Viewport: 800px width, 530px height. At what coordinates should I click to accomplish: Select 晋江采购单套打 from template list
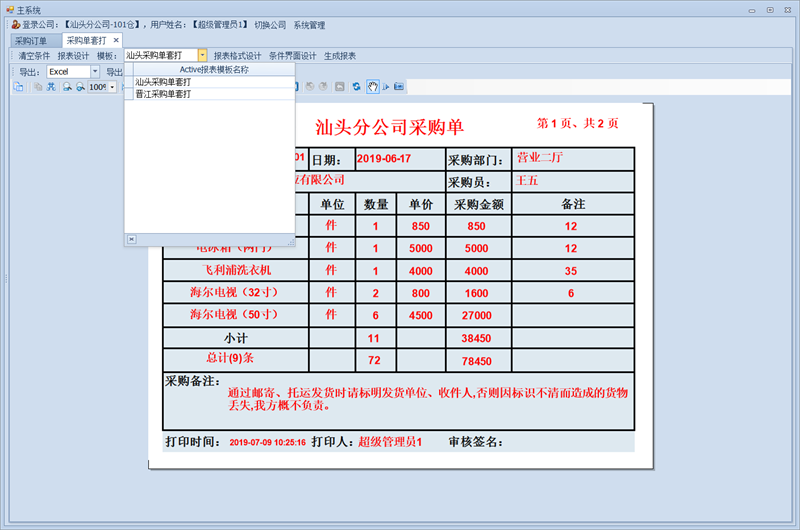163,93
